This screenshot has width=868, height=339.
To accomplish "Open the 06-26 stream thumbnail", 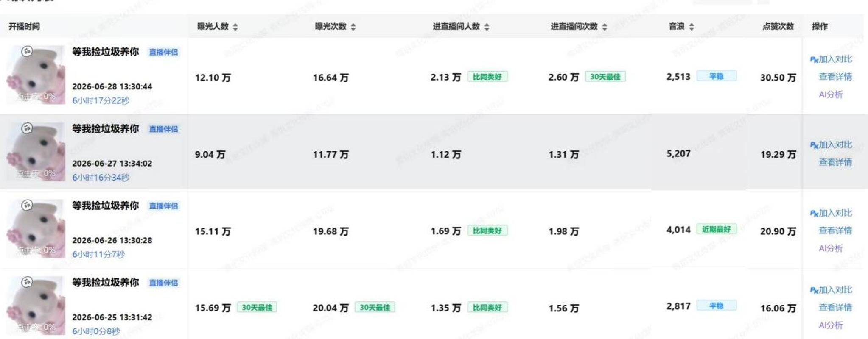I will coord(36,229).
